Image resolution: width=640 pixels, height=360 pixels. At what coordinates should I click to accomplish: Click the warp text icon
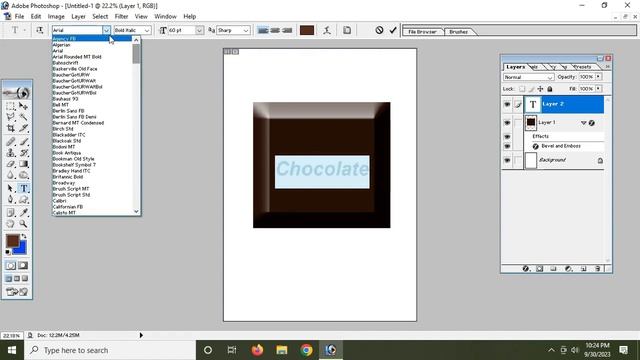(x=327, y=30)
